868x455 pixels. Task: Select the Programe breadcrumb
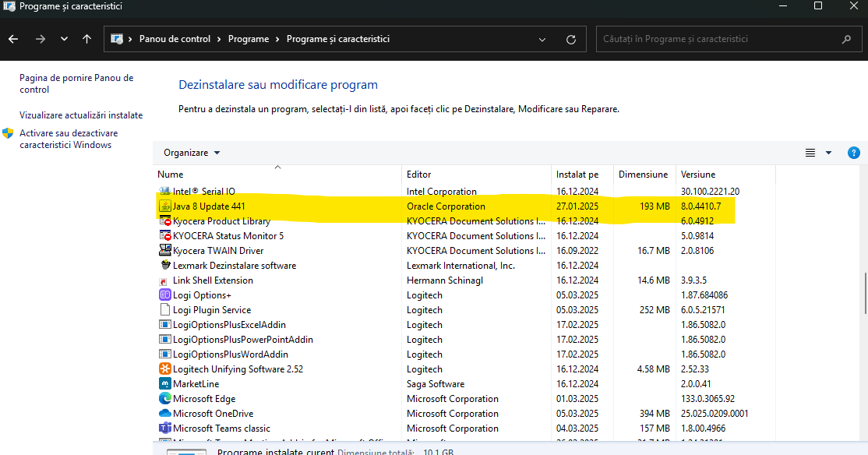pos(249,39)
